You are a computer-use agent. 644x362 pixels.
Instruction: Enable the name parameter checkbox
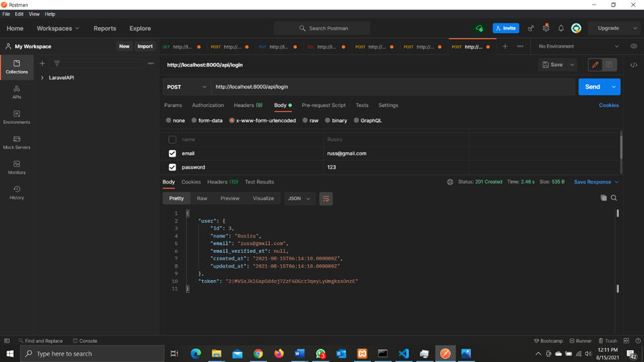[172, 139]
